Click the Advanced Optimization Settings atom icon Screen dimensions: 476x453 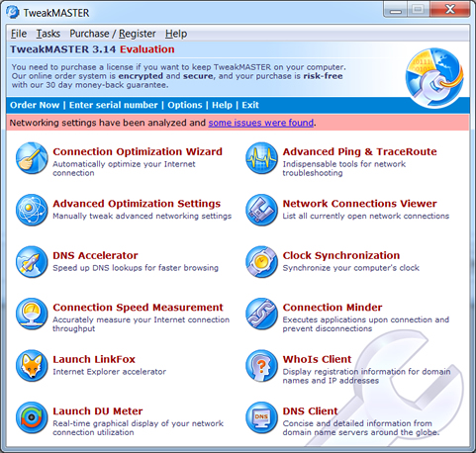(x=32, y=210)
